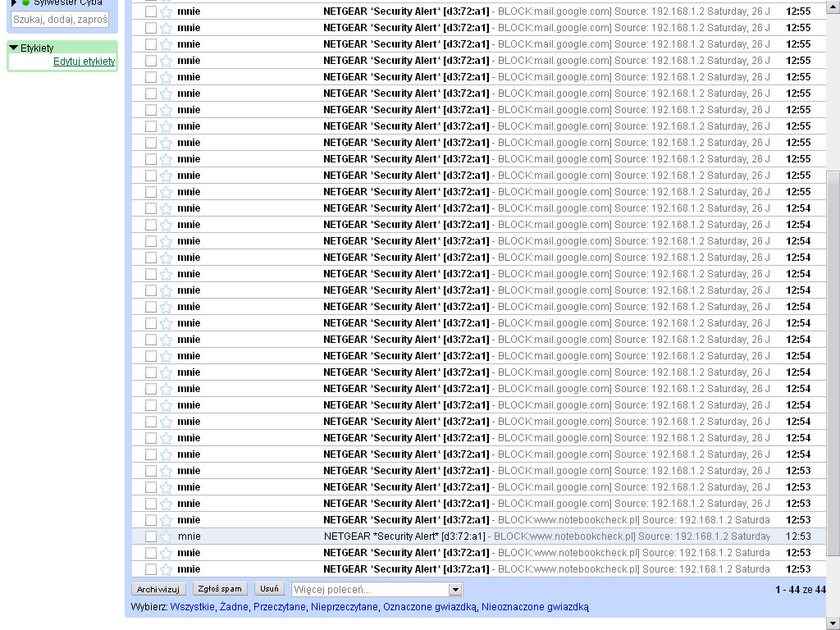Tick checkbox of the read non-bold message
The height and width of the screenshot is (630, 840).
tap(151, 536)
